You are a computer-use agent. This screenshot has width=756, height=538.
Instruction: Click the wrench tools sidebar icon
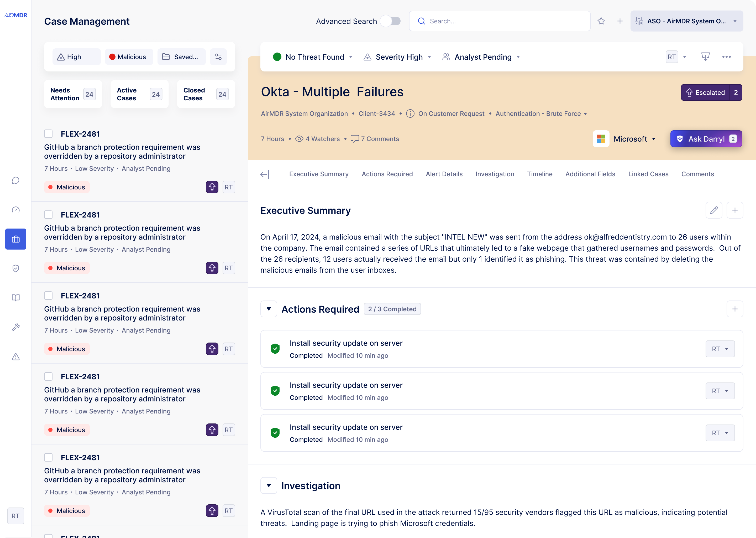click(15, 327)
